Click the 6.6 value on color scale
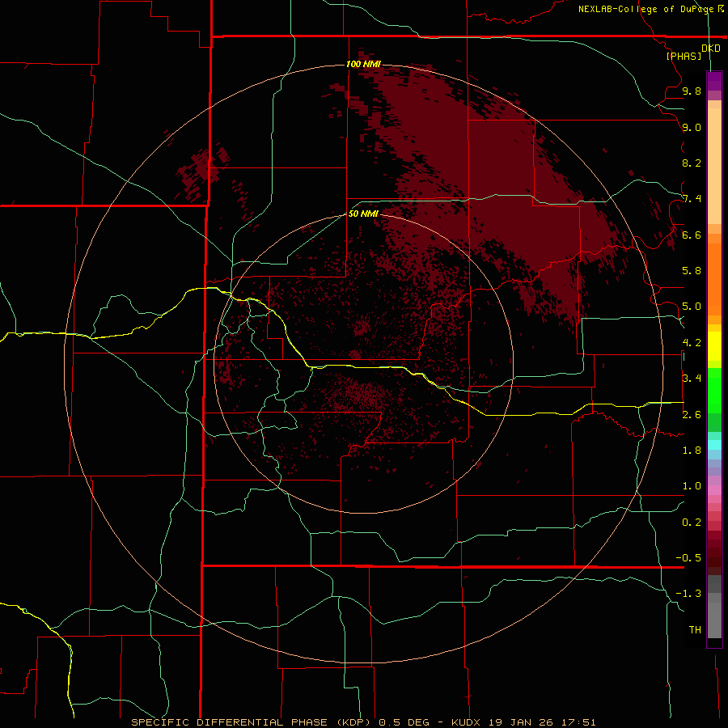The height and width of the screenshot is (728, 728). pos(692,235)
